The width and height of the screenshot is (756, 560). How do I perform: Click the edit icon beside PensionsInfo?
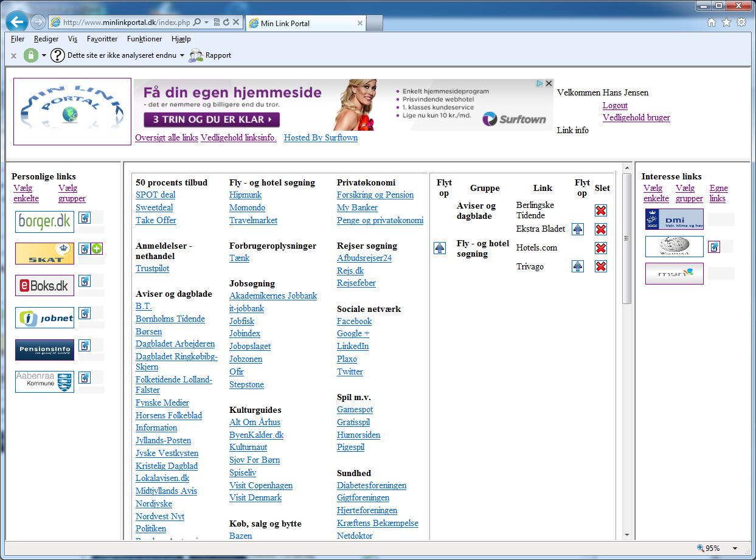(85, 345)
